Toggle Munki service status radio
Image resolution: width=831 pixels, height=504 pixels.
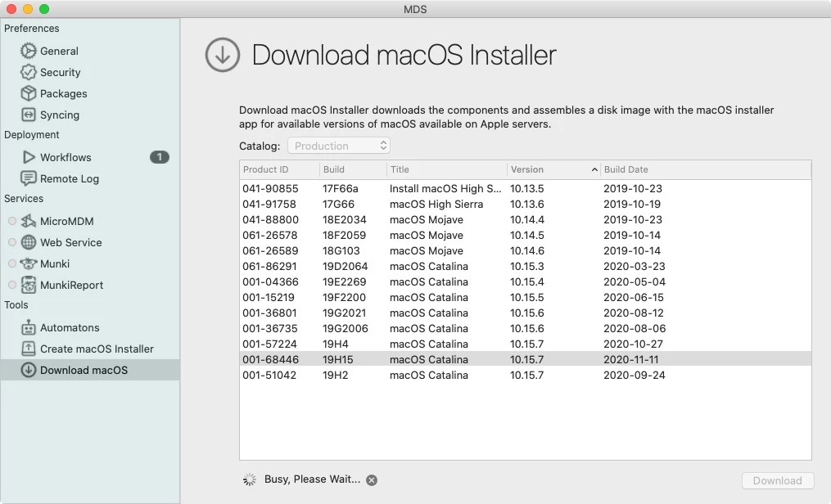pos(11,263)
